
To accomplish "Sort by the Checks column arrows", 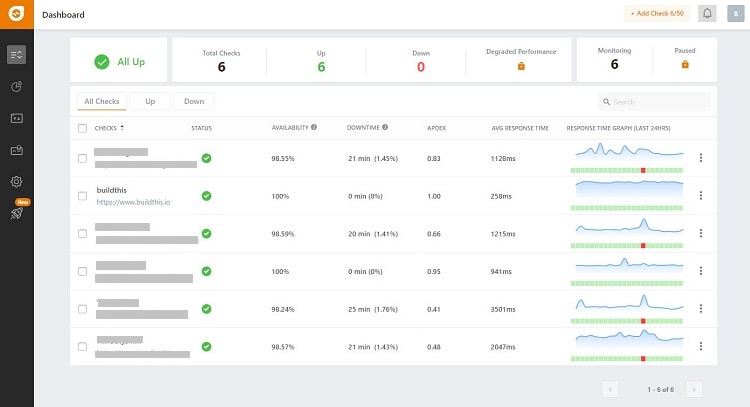I will coord(122,128).
